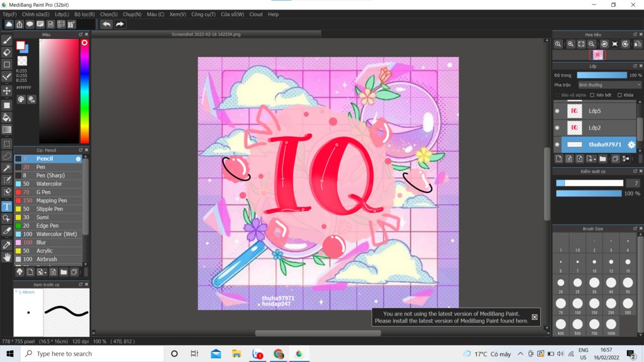Click the zoom in icon in the navigator
Image resolution: width=644 pixels, height=362 pixels.
click(570, 44)
